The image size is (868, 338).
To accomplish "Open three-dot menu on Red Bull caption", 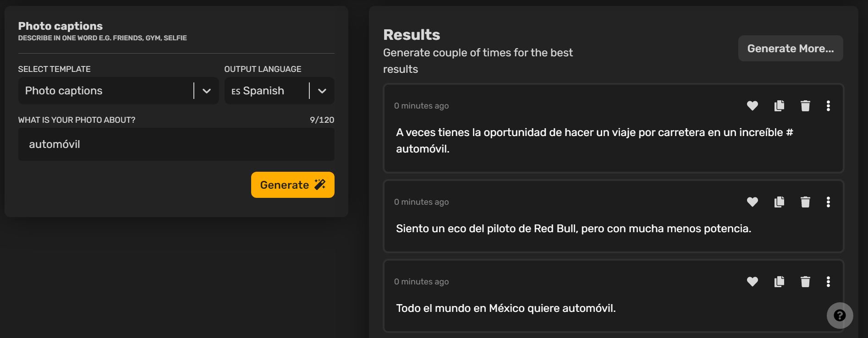I will pos(828,202).
